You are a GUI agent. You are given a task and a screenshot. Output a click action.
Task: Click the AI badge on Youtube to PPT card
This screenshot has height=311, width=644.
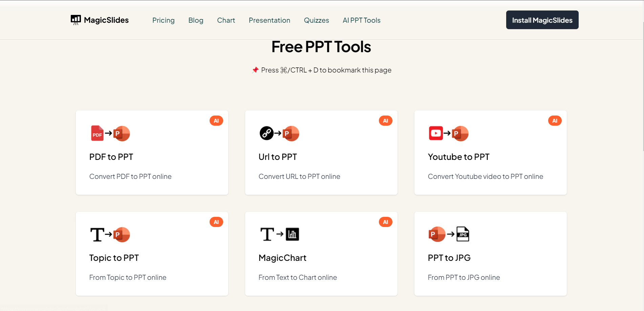point(555,121)
